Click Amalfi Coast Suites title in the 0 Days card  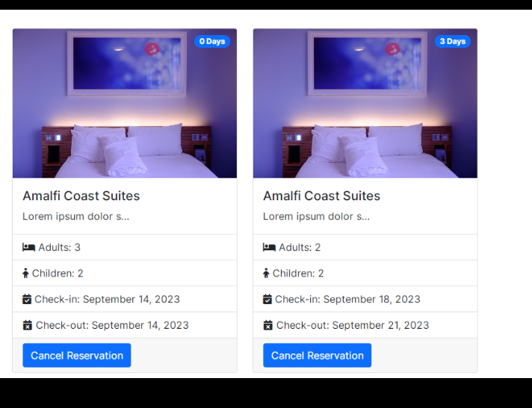[81, 196]
